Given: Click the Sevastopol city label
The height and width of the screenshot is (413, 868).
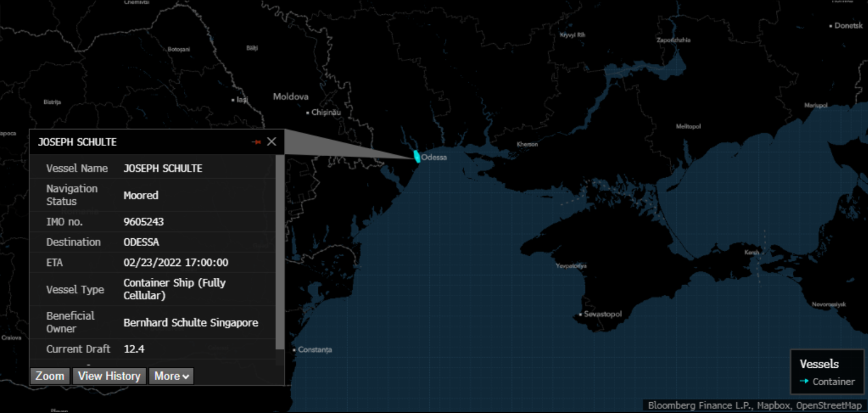Looking at the screenshot, I should point(603,314).
